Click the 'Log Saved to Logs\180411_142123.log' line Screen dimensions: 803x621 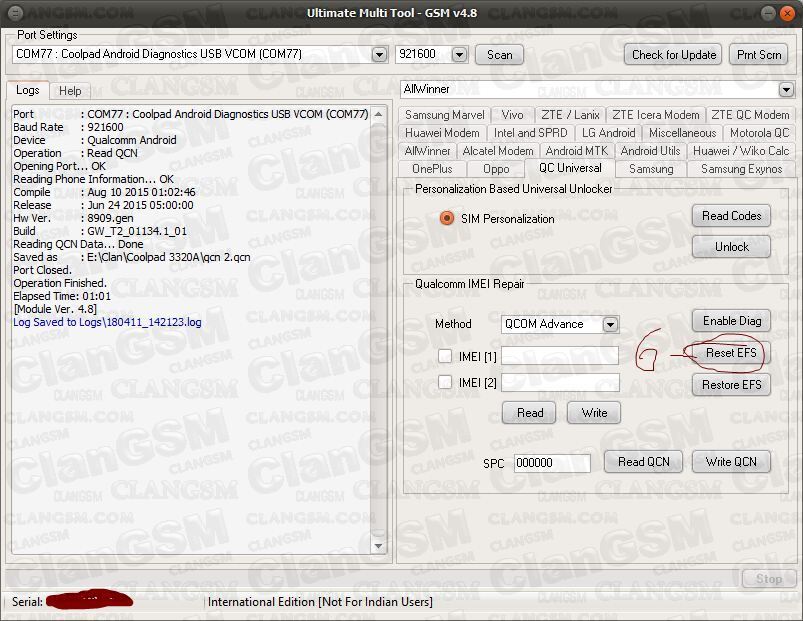click(x=107, y=322)
